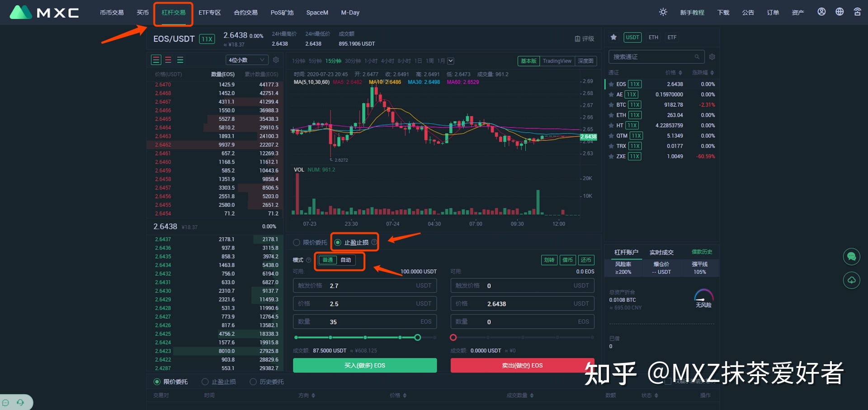Click the 划转 transfer button
Image resolution: width=868 pixels, height=410 pixels.
click(549, 260)
